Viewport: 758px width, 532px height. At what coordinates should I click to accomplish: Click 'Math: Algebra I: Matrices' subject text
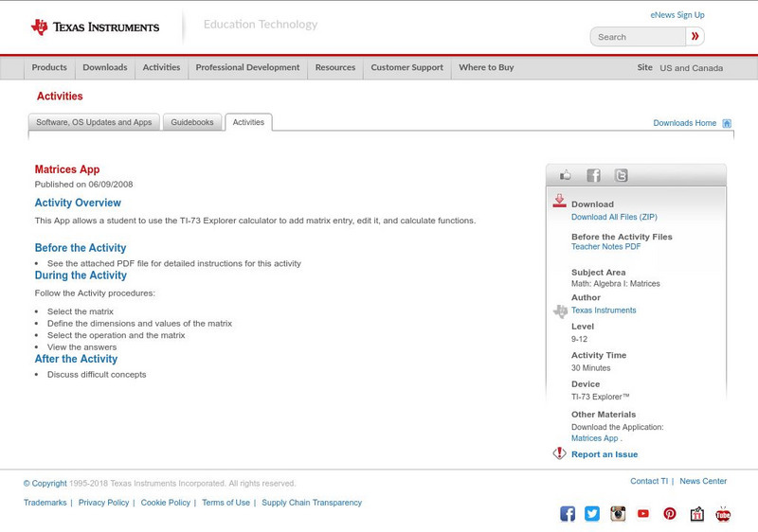(x=615, y=284)
